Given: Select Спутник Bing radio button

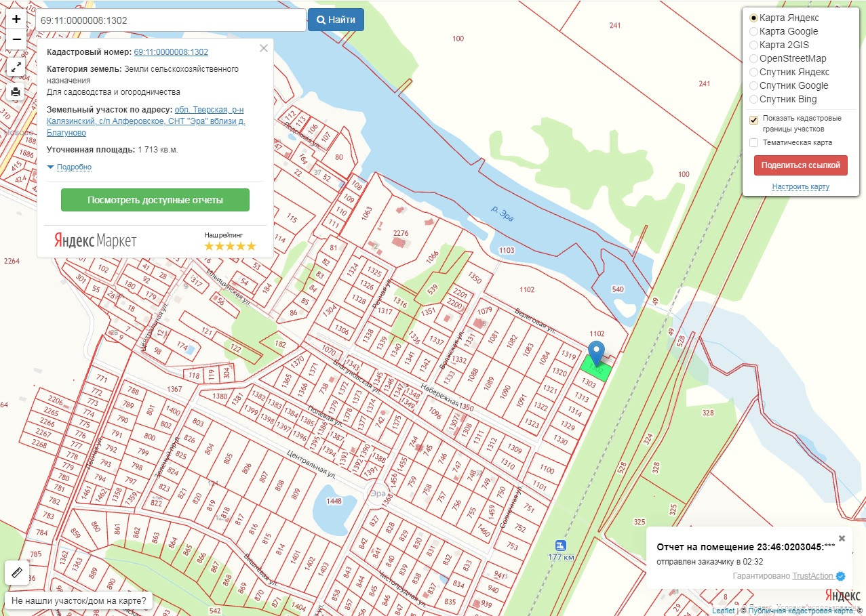Looking at the screenshot, I should 753,99.
